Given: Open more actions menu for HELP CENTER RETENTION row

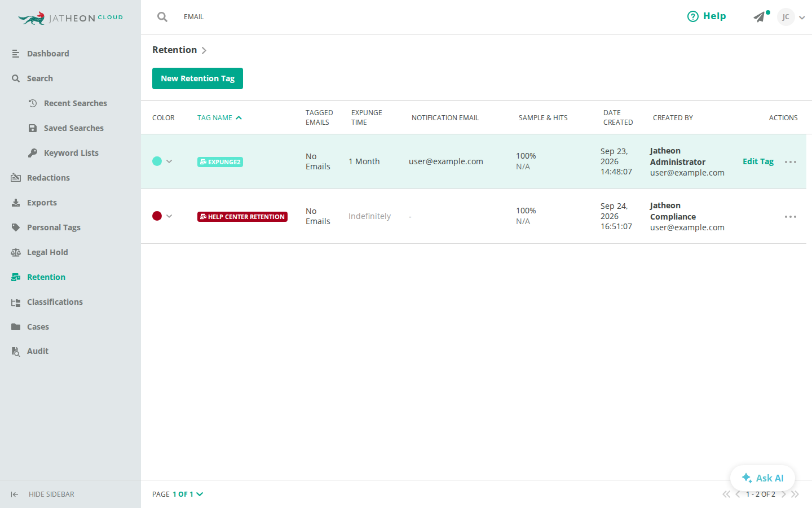Looking at the screenshot, I should [x=791, y=217].
